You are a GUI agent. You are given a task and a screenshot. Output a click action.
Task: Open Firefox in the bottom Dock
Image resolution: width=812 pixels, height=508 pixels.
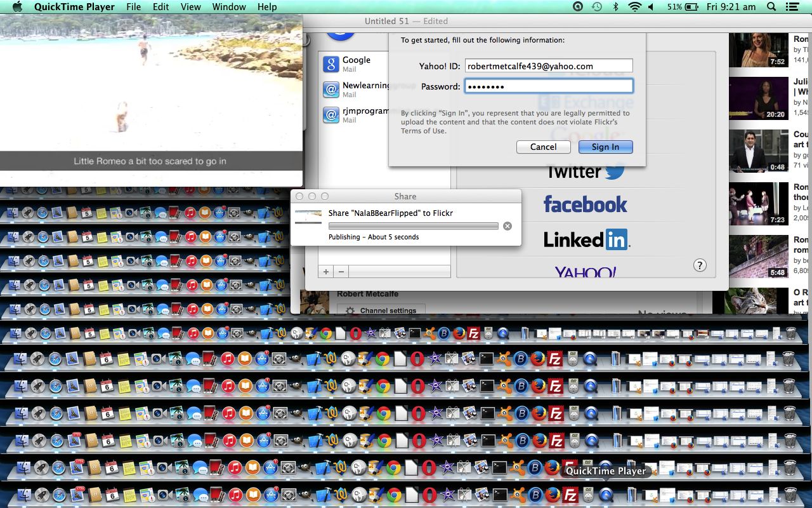553,495
